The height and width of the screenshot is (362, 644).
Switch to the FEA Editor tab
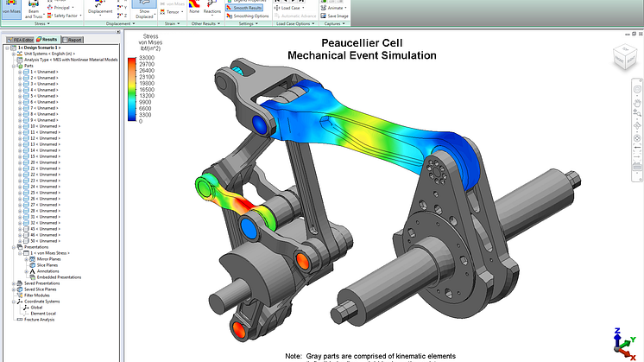(20, 40)
